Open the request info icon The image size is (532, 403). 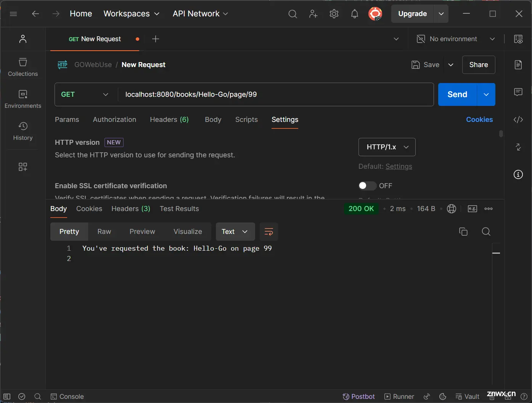pyautogui.click(x=518, y=174)
